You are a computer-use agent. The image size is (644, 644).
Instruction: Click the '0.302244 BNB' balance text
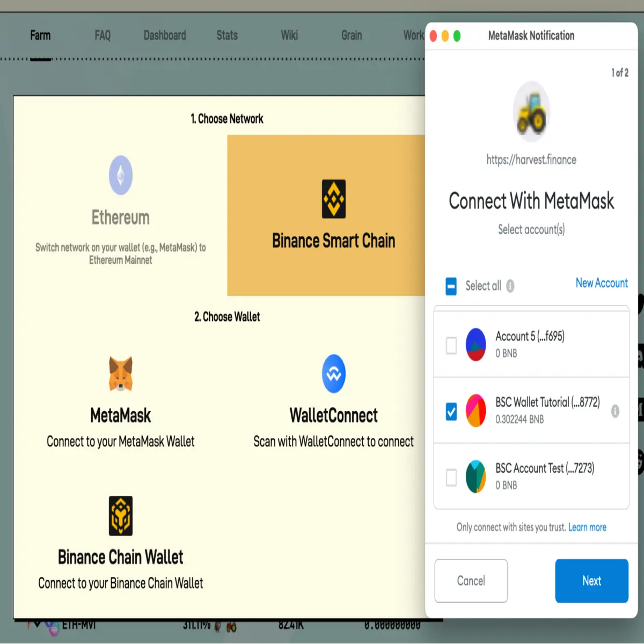519,419
